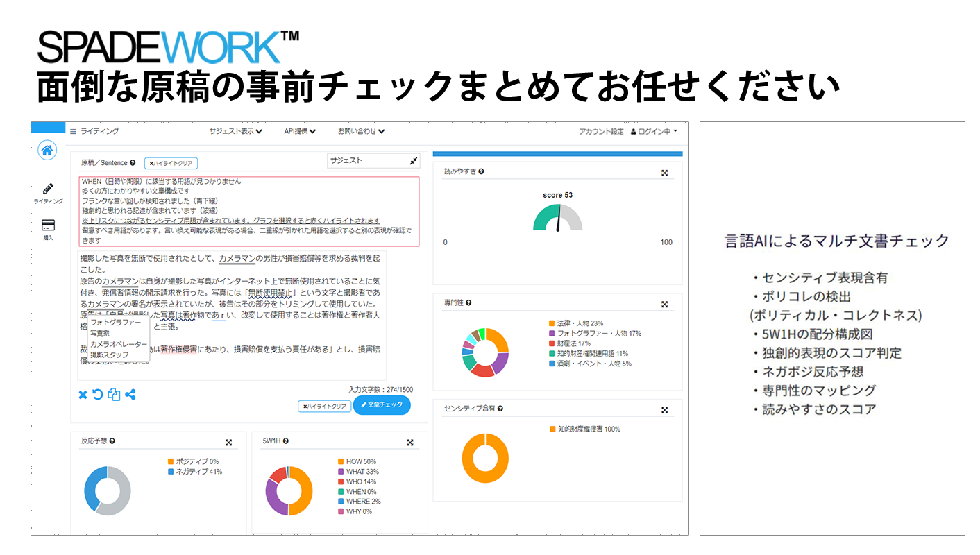980x555 pixels.
Task: Open the ログイン中 user dropdown
Action: pos(654,131)
